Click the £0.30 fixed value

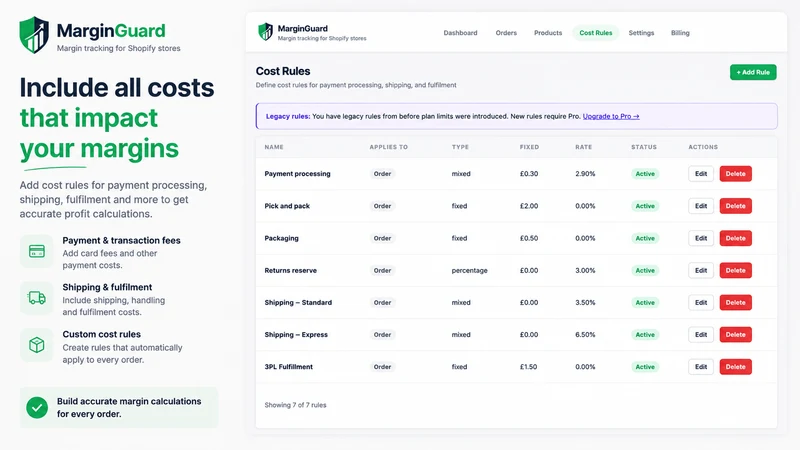(x=529, y=173)
